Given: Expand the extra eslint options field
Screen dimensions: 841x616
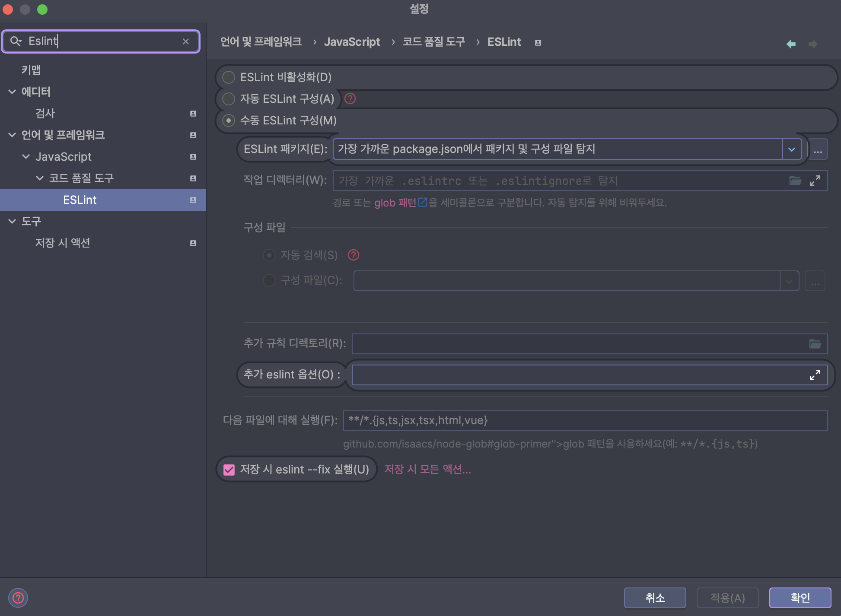Looking at the screenshot, I should [x=815, y=375].
